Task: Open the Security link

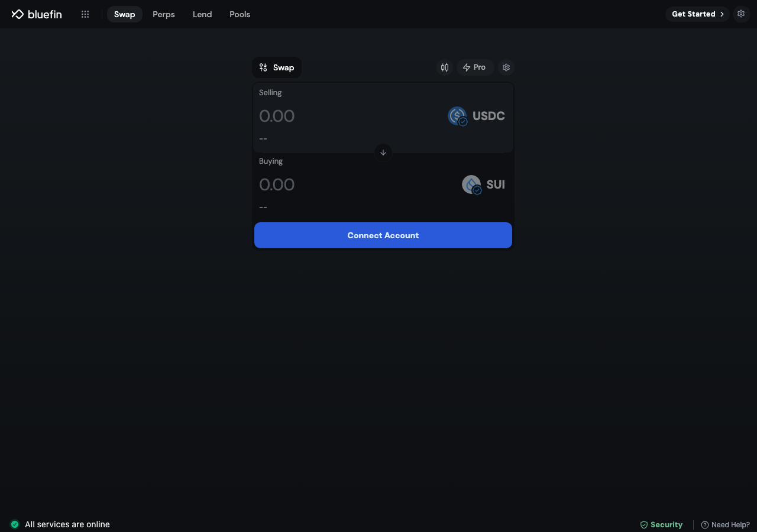Action: [x=661, y=525]
